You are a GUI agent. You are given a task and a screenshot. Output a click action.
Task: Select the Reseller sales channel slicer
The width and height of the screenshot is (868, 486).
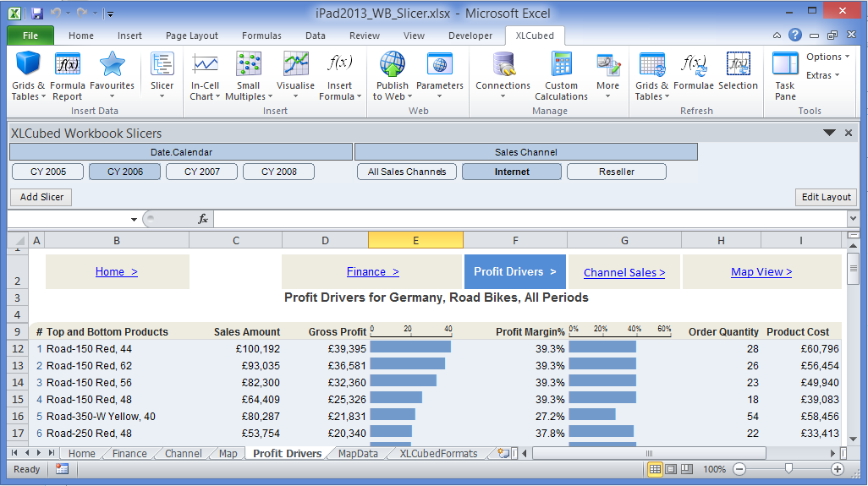[617, 172]
